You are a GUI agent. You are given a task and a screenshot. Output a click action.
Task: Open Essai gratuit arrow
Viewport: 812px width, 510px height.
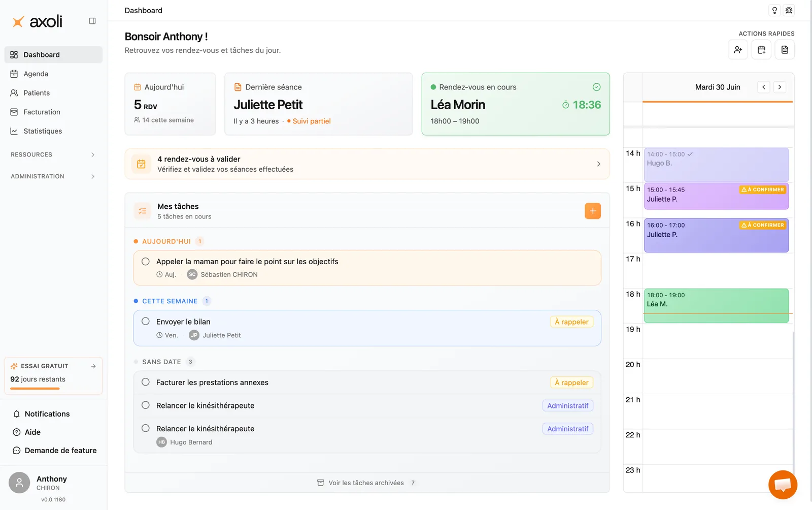[x=93, y=366]
